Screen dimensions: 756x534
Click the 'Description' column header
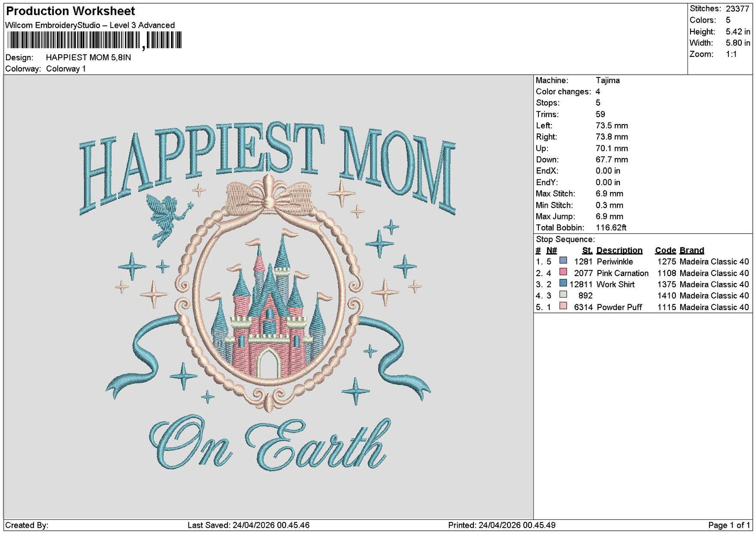pos(619,251)
